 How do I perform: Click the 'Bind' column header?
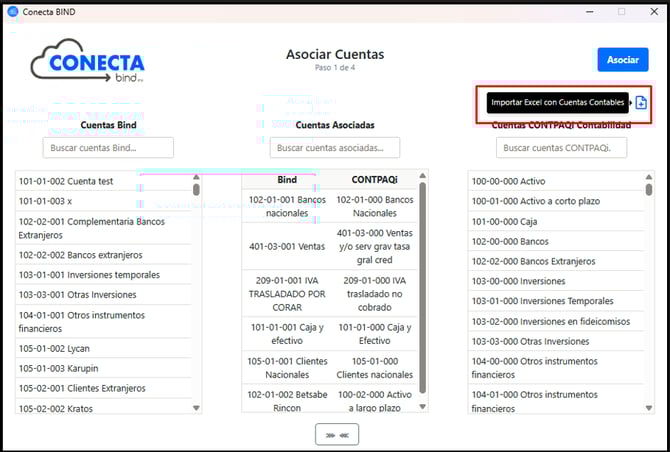coord(287,180)
